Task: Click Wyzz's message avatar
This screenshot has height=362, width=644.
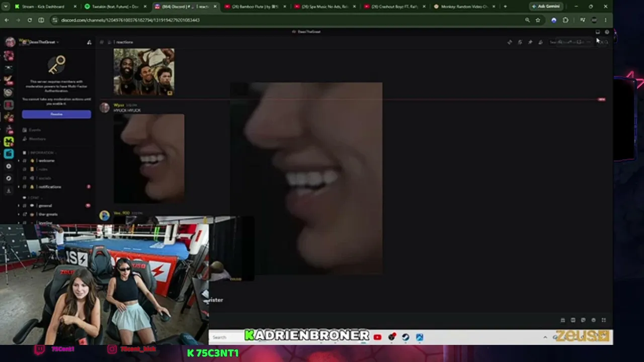Action: [104, 108]
